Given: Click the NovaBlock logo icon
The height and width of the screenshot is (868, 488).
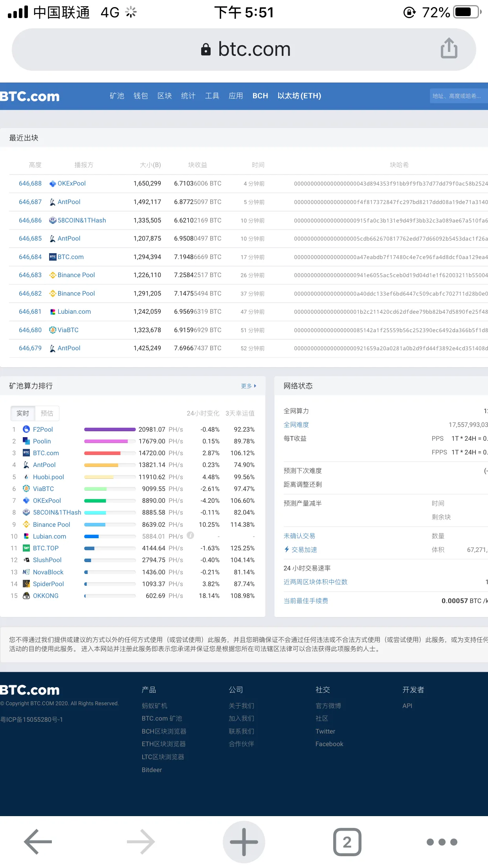Looking at the screenshot, I should 26,572.
